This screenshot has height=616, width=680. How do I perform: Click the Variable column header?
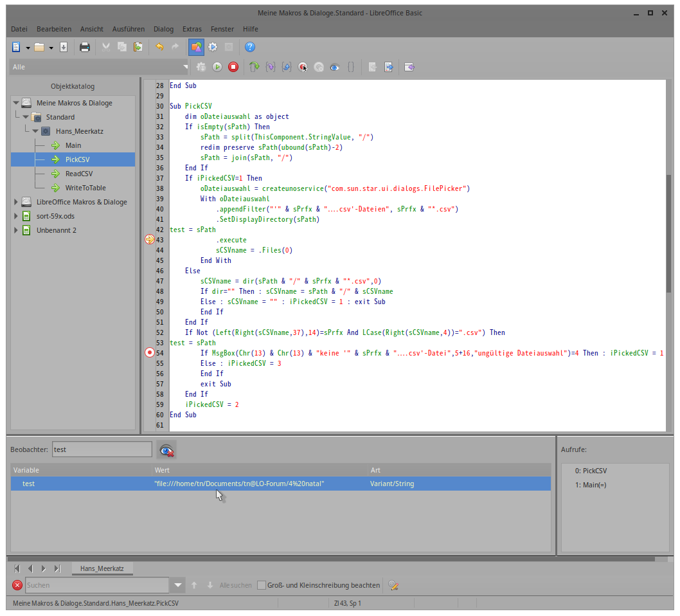tap(81, 470)
